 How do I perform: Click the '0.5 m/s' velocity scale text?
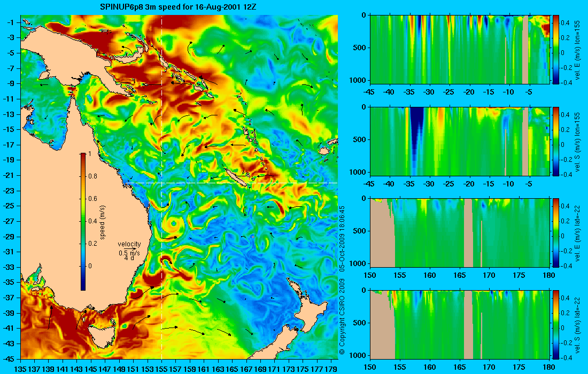(x=129, y=253)
